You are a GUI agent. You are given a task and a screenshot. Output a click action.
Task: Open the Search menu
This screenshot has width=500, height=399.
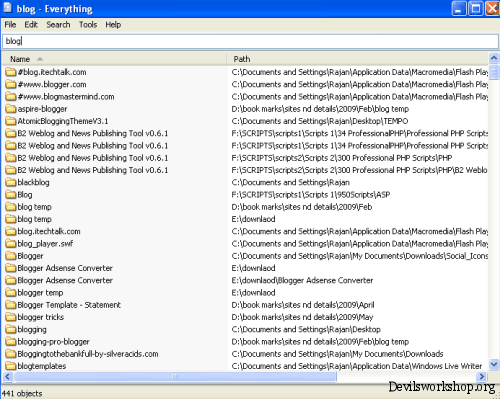pyautogui.click(x=58, y=25)
